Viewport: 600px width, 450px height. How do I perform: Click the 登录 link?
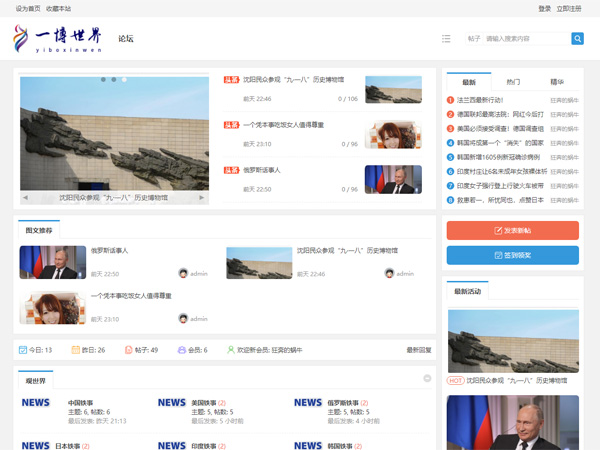(545, 8)
